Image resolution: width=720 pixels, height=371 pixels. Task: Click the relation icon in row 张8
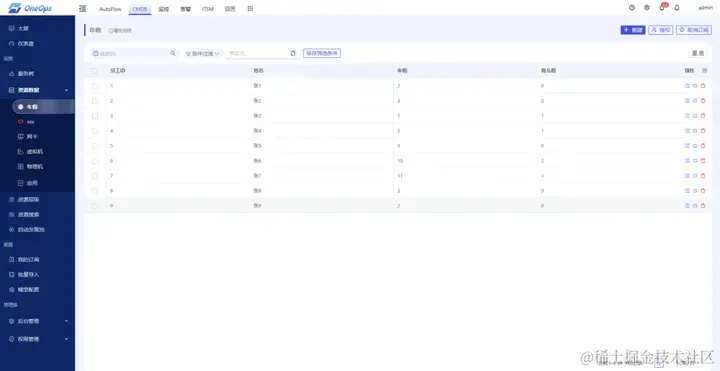pos(695,191)
